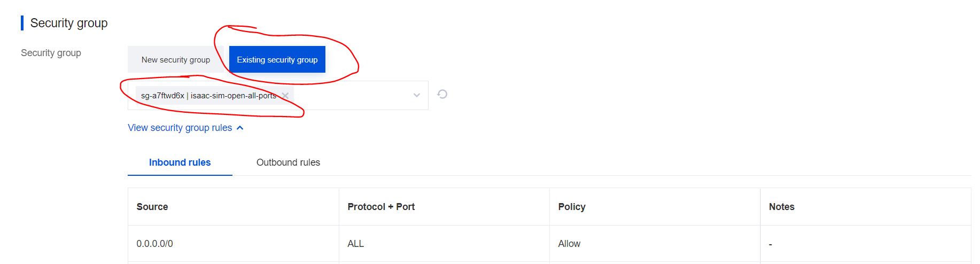Image resolution: width=980 pixels, height=264 pixels.
Task: Click empty area of security group selector
Action: (353, 96)
